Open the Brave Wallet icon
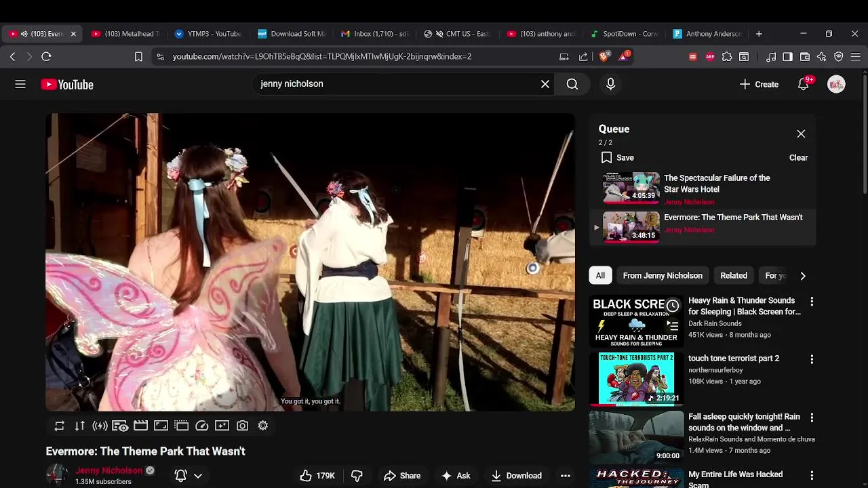 (805, 57)
